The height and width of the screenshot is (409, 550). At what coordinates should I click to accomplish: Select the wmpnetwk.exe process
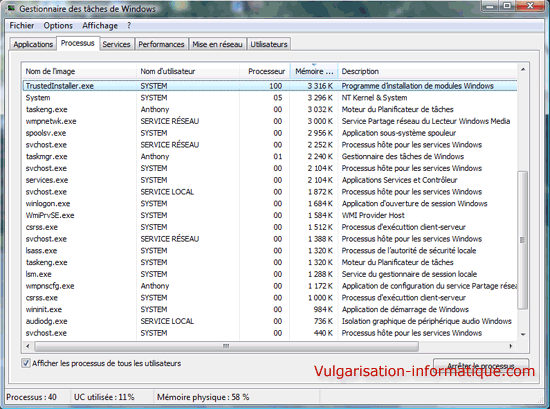(x=51, y=121)
